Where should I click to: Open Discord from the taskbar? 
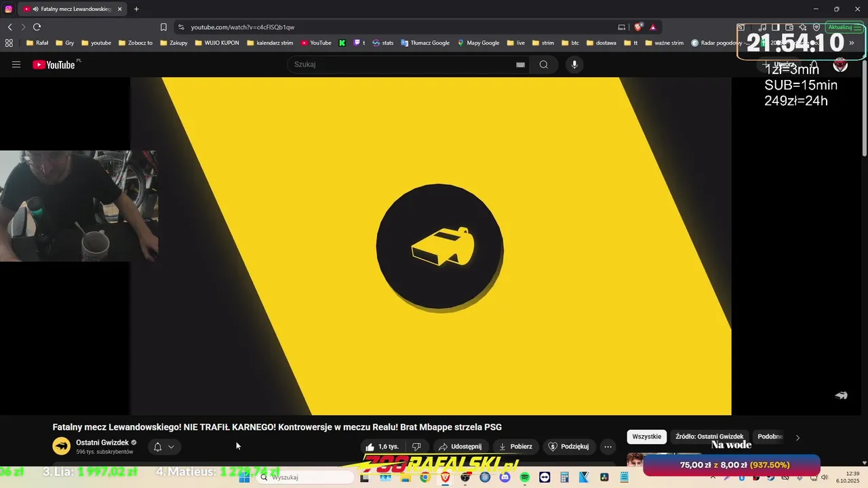[505, 477]
